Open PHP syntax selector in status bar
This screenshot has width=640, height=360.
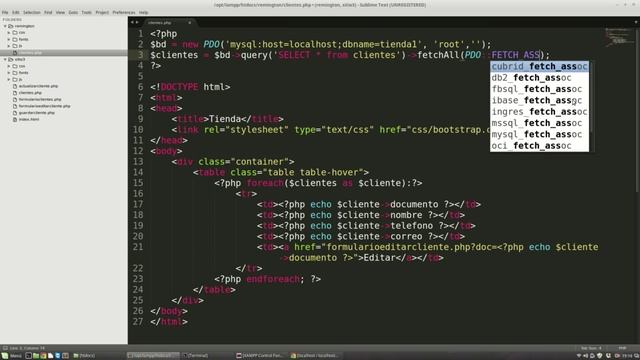point(622,348)
